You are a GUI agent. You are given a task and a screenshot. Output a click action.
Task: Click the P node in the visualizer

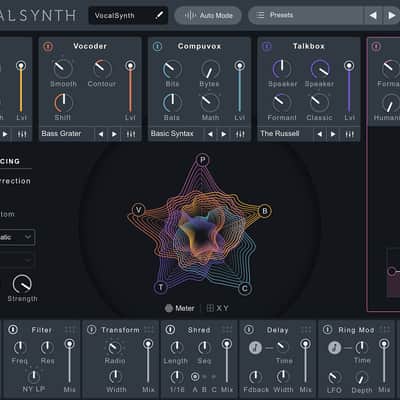(202, 160)
